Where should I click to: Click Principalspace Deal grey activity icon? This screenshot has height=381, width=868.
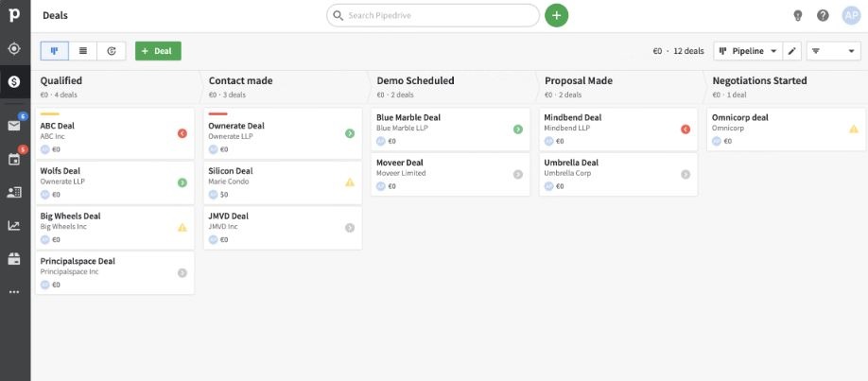[182, 272]
